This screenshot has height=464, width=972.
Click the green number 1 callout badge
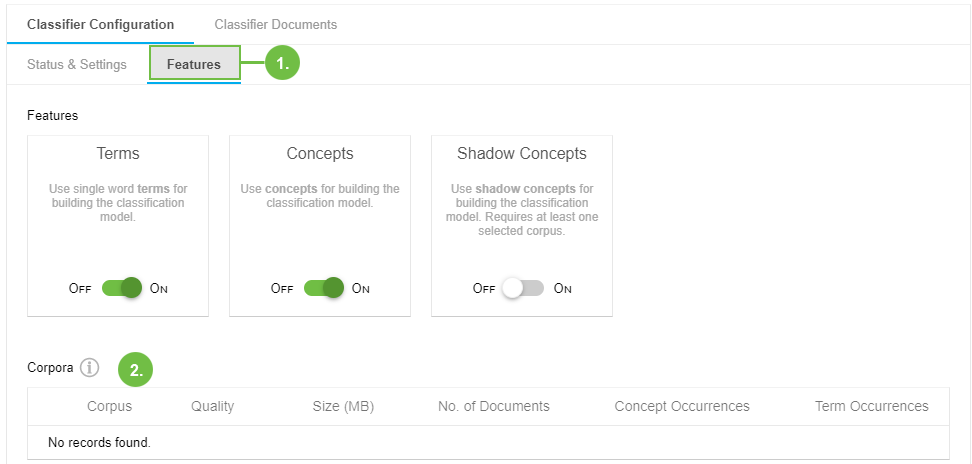coord(283,63)
